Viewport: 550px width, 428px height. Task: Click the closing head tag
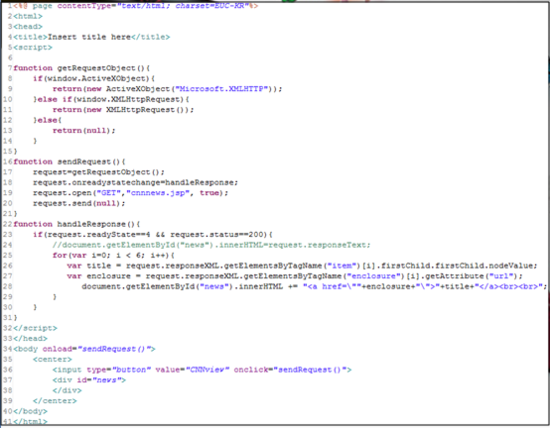coord(30,339)
